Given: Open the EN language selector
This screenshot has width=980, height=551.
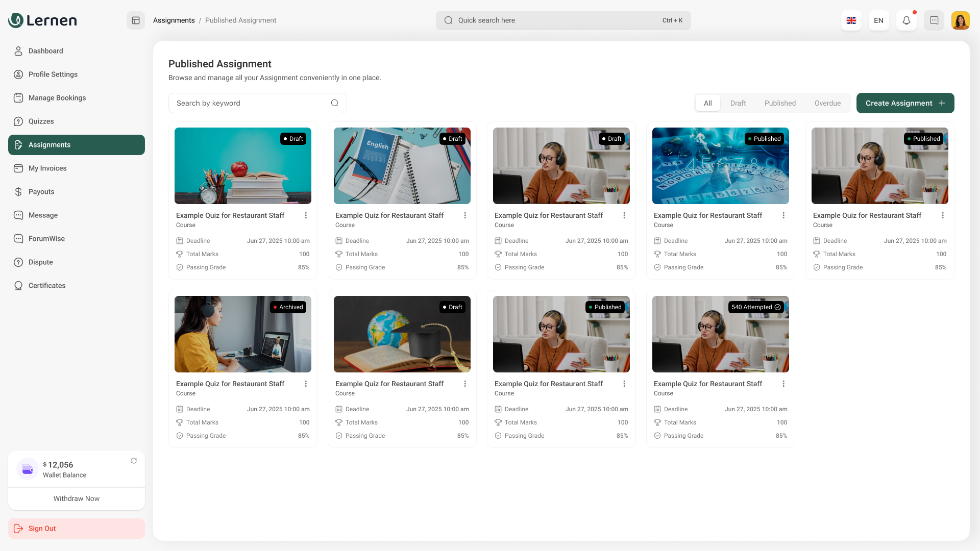Looking at the screenshot, I should [879, 20].
